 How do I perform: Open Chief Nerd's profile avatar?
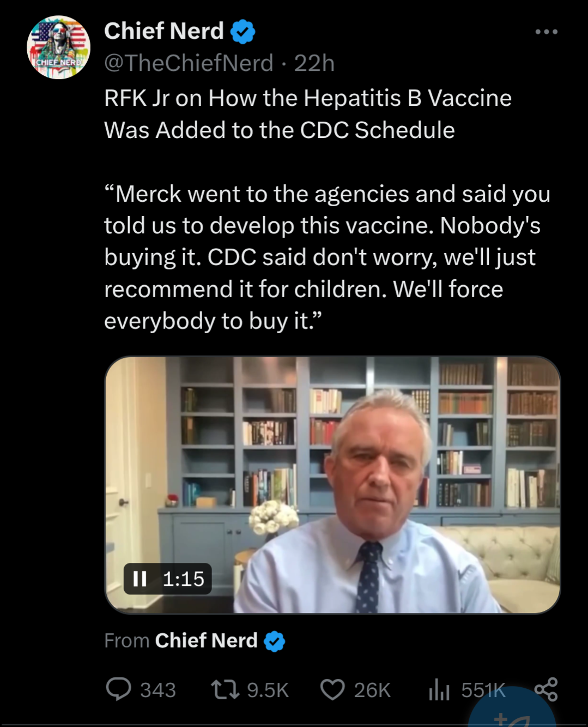pyautogui.click(x=59, y=47)
